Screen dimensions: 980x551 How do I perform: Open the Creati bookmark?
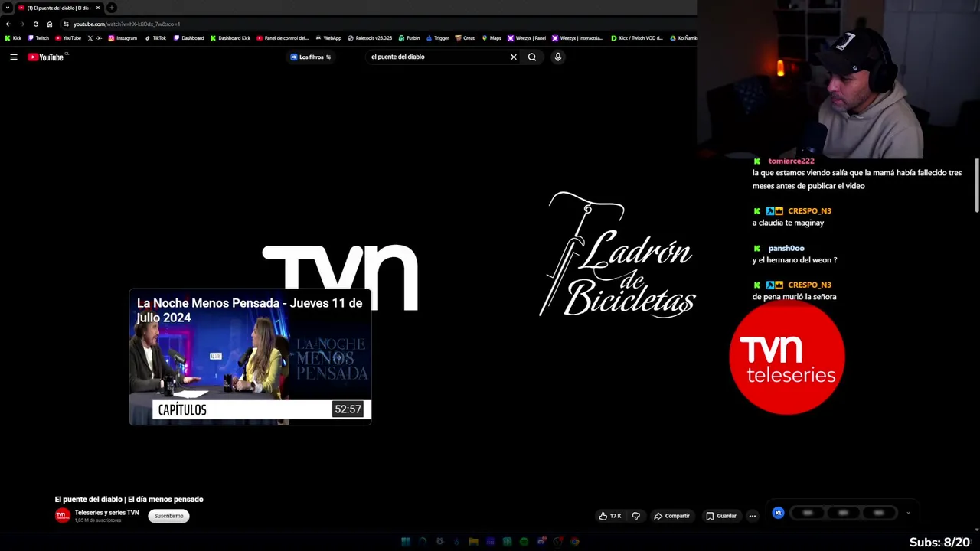coord(465,37)
